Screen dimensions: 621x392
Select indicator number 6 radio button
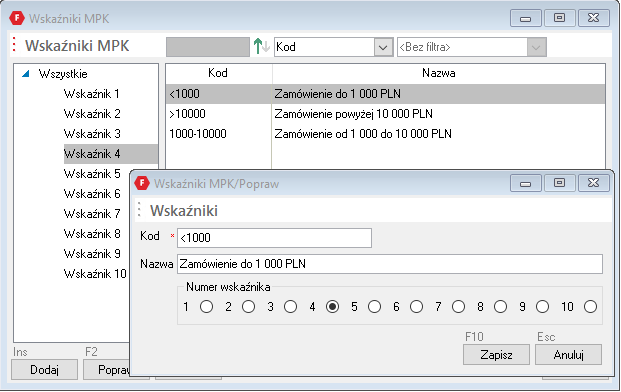[x=416, y=306]
